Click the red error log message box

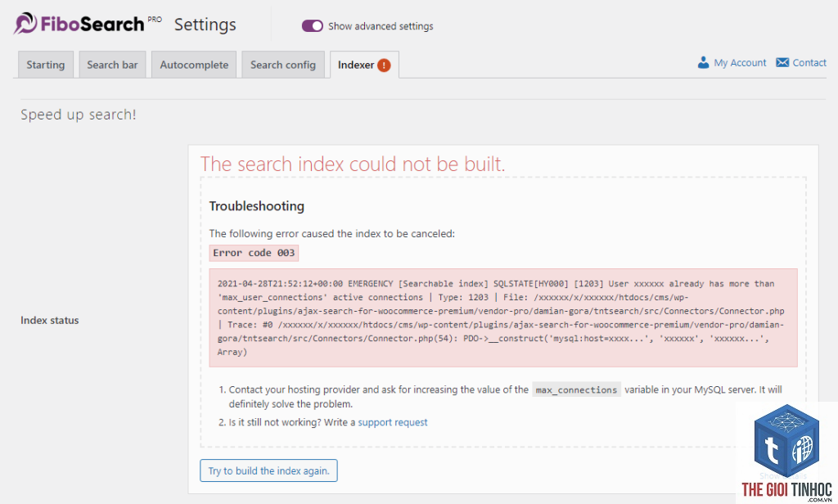(x=503, y=317)
